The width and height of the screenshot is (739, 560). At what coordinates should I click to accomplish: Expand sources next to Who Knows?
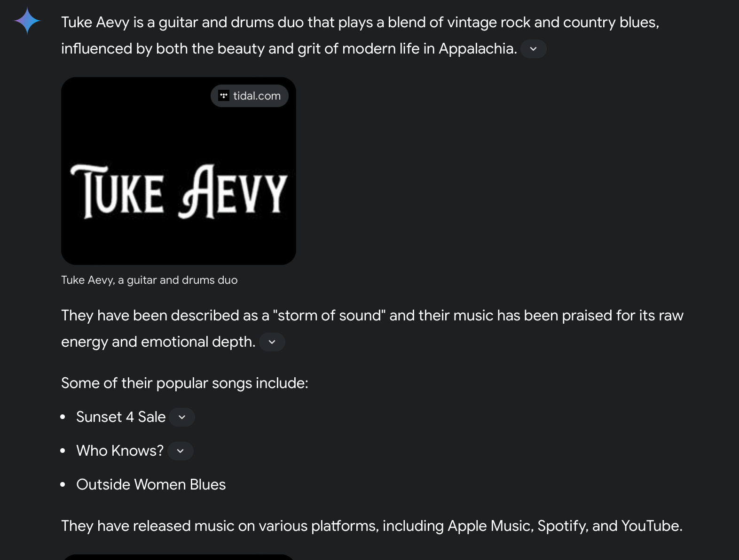(181, 451)
